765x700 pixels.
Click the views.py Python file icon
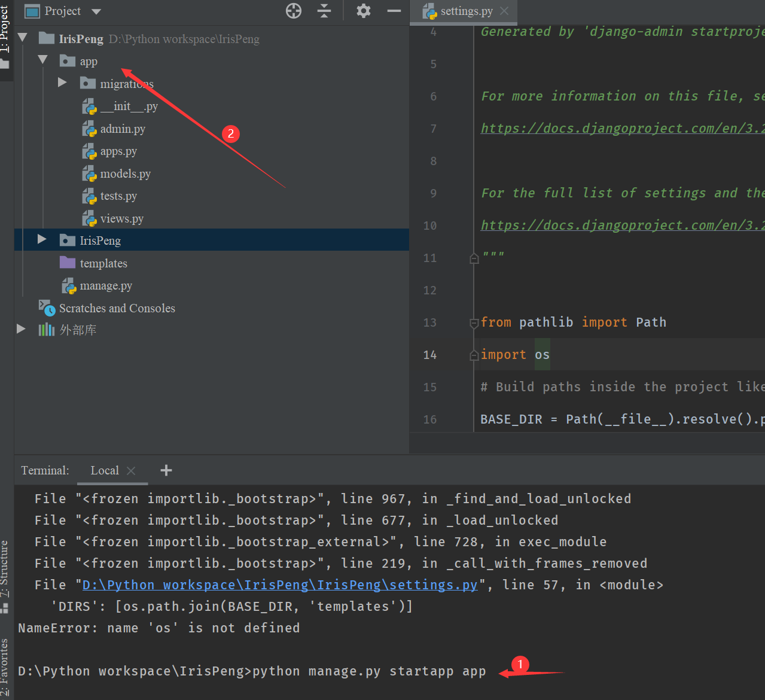(x=89, y=218)
